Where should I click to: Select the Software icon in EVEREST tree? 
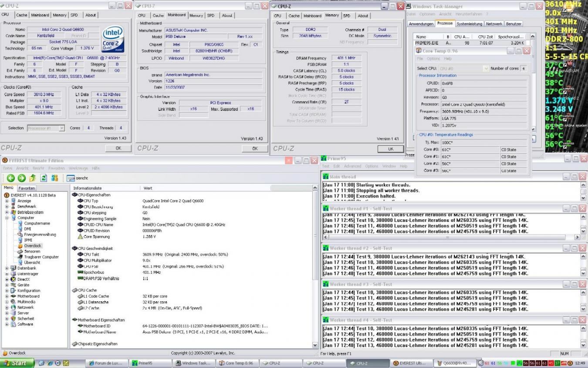click(x=14, y=324)
